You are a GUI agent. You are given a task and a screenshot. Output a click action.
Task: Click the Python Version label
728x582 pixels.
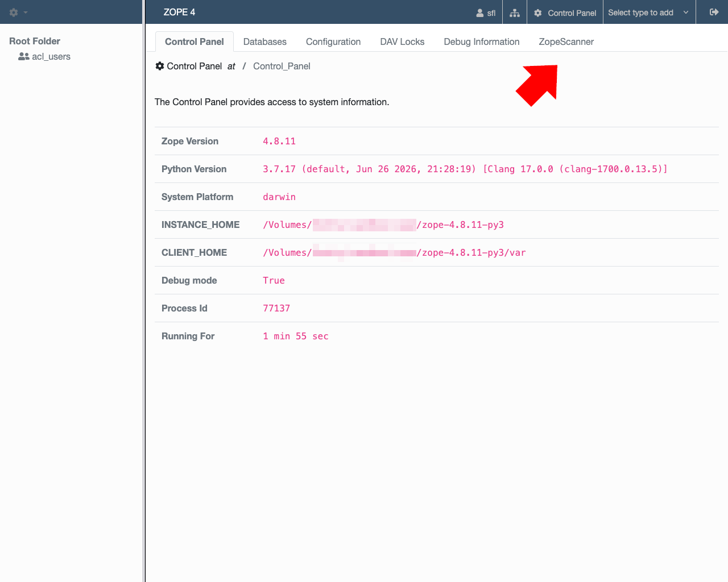[194, 169]
